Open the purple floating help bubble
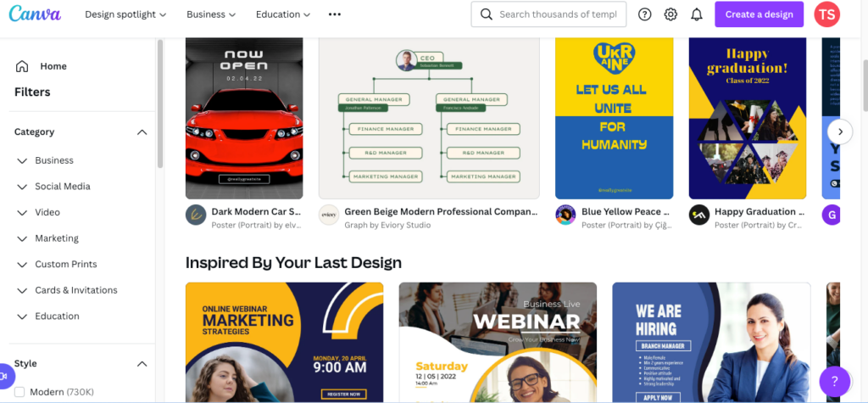868x403 pixels. coord(834,382)
